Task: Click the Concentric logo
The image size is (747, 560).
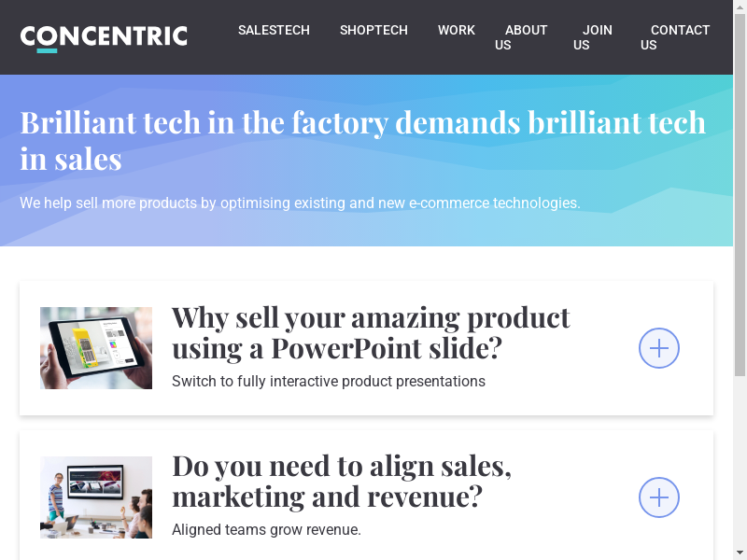Action: (104, 37)
